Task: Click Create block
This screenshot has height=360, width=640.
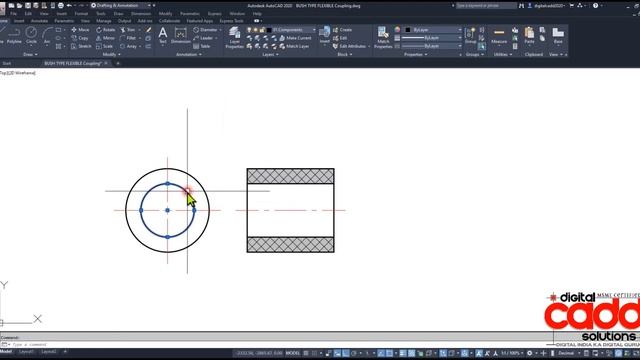Action: tap(342, 30)
